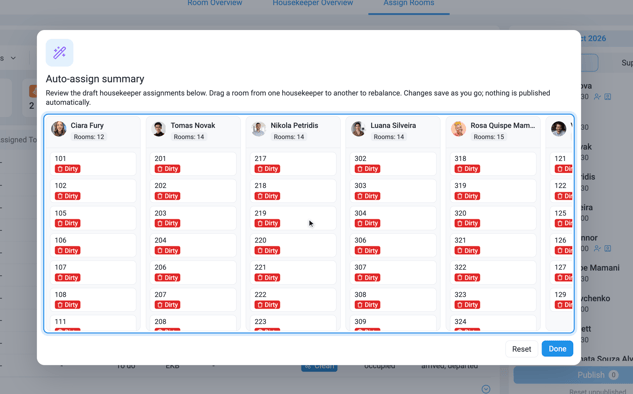Select room 111 card in Ciara's column
Screen dimensions: 633x394
pyautogui.click(x=93, y=323)
